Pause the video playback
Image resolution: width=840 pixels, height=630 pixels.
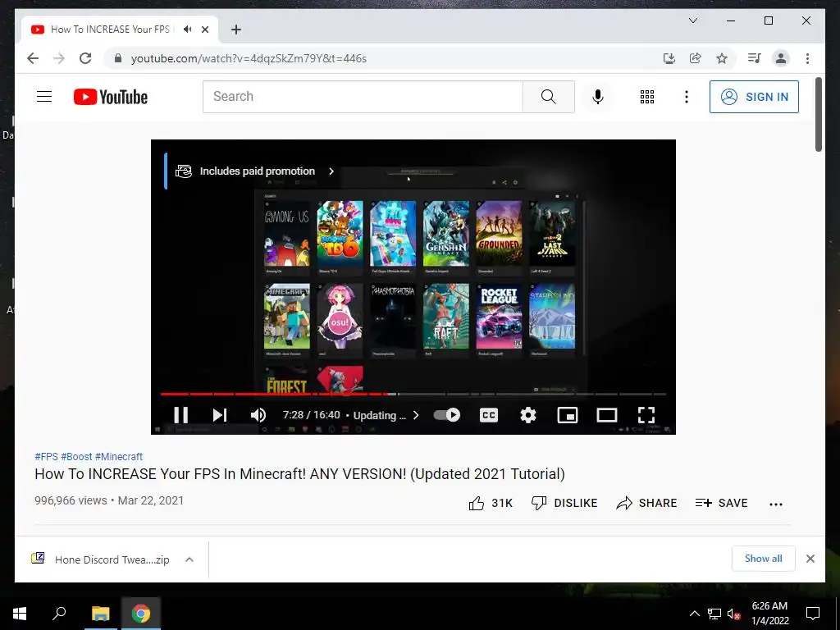pos(181,415)
